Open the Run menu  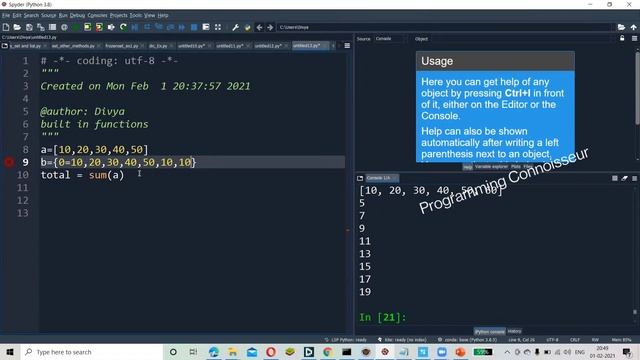coord(63,15)
